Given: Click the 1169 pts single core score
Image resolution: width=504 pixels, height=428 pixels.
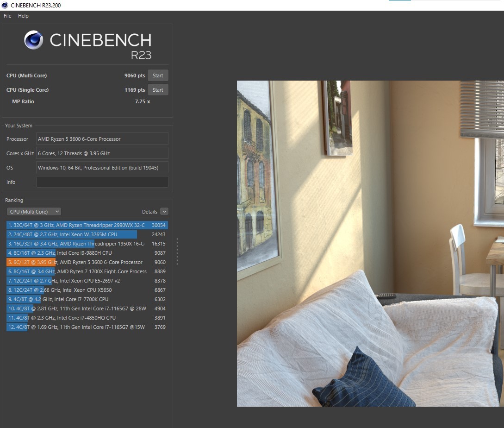Looking at the screenshot, I should (x=135, y=90).
